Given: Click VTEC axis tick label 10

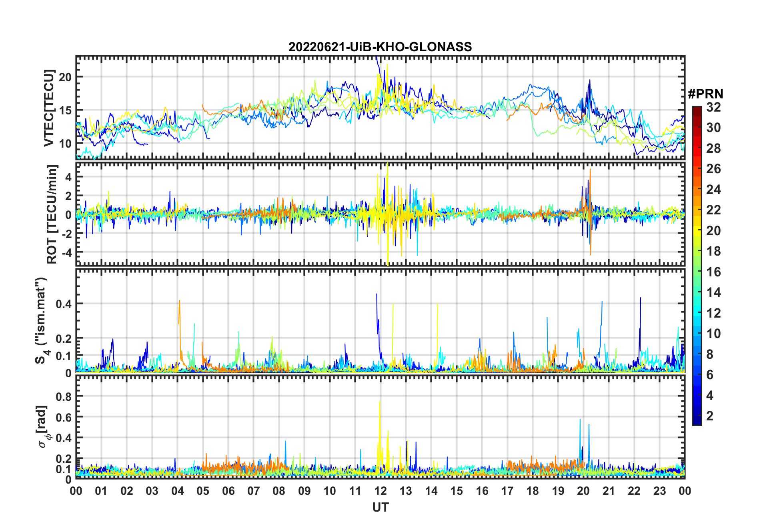Looking at the screenshot, I should [66, 144].
